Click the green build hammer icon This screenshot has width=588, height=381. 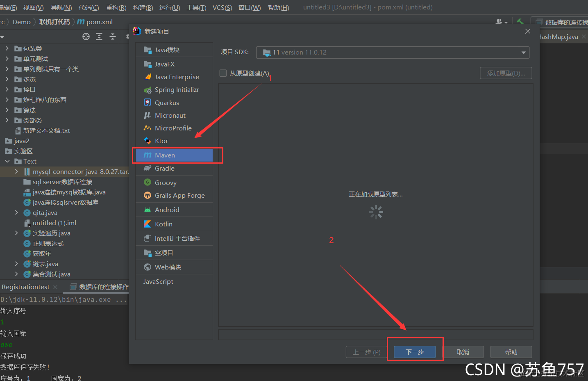[520, 22]
